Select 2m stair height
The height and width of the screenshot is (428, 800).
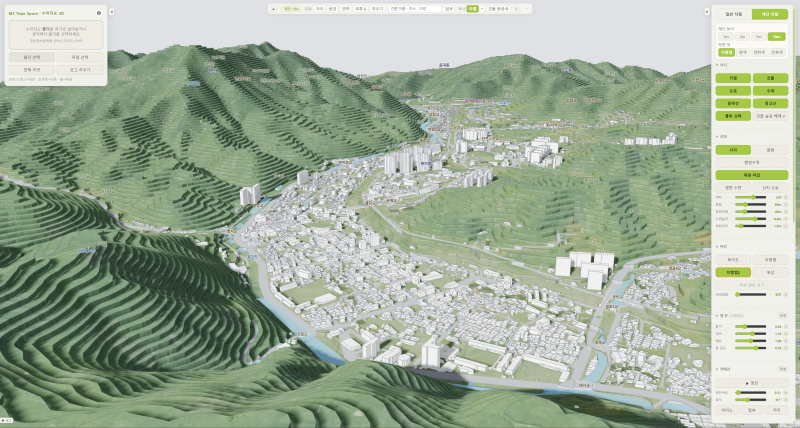(742, 37)
